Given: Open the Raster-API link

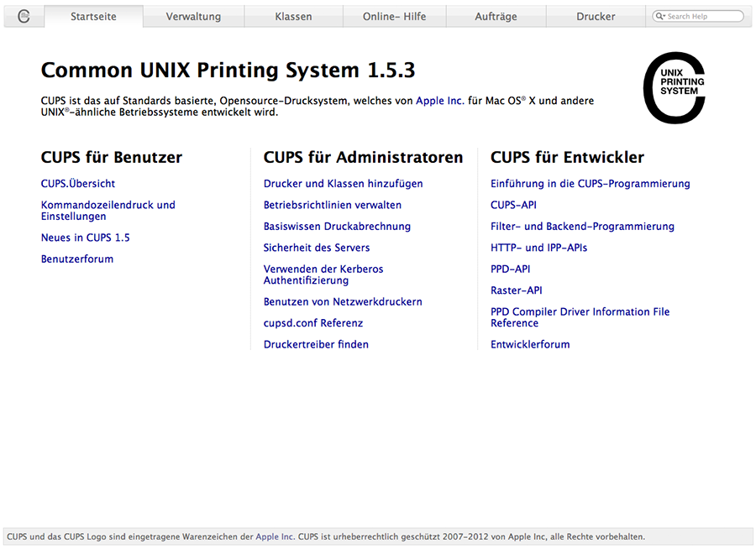Looking at the screenshot, I should [516, 290].
